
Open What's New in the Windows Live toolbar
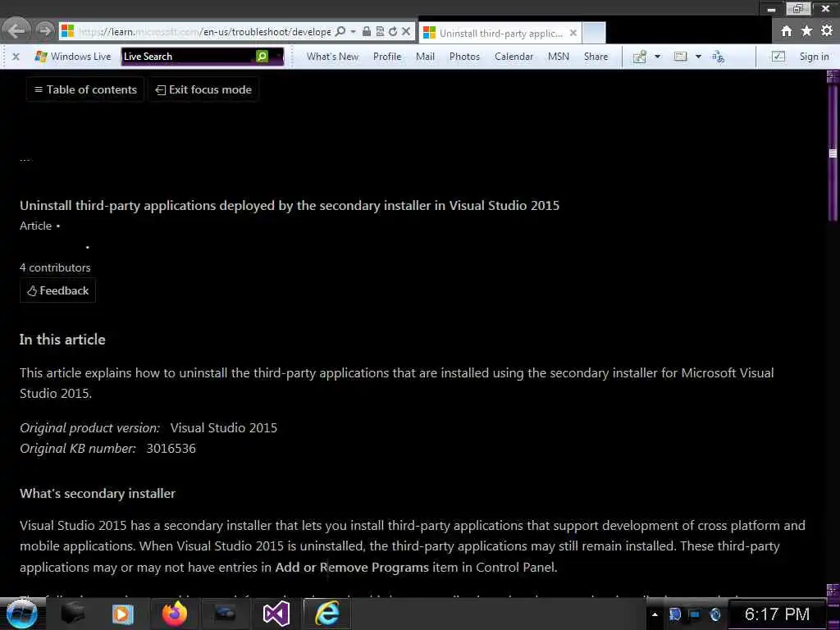tap(332, 57)
